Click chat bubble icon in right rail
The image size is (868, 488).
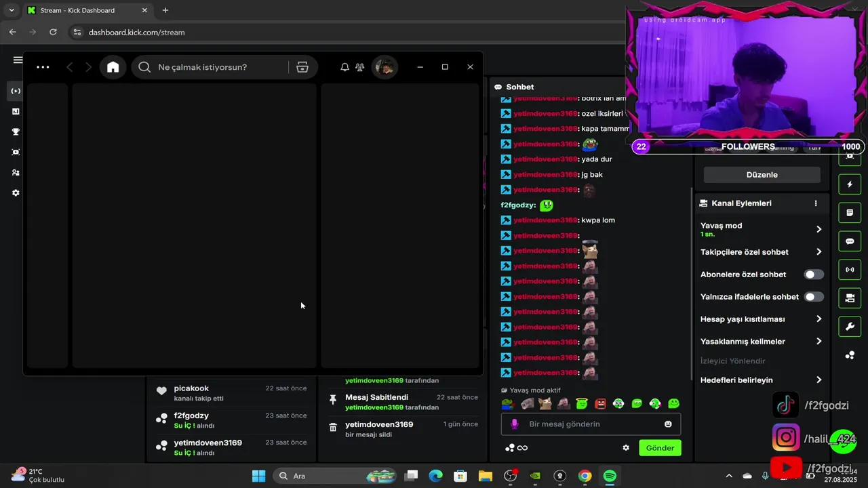850,241
